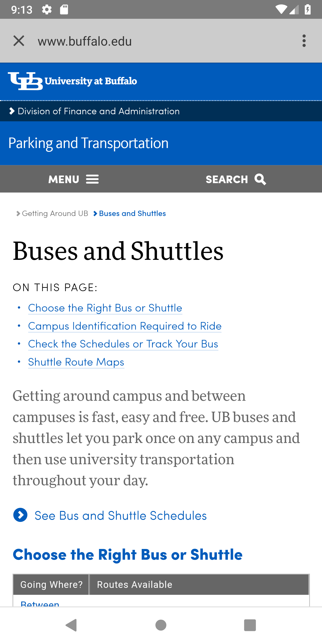Tap the University at Buffalo logo

pyautogui.click(x=72, y=81)
